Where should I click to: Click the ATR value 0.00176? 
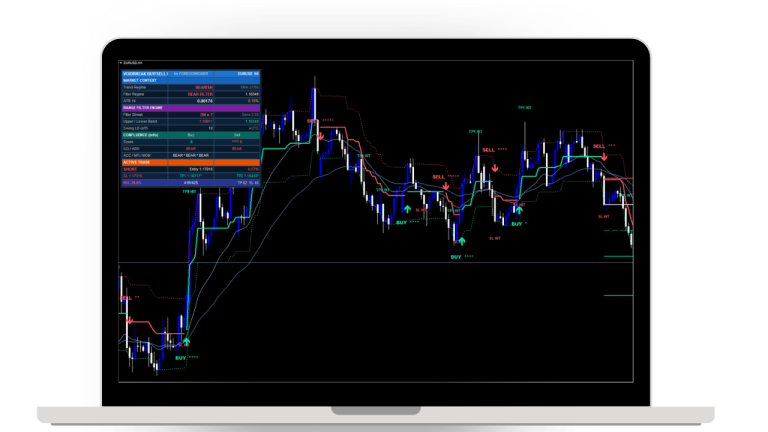205,101
